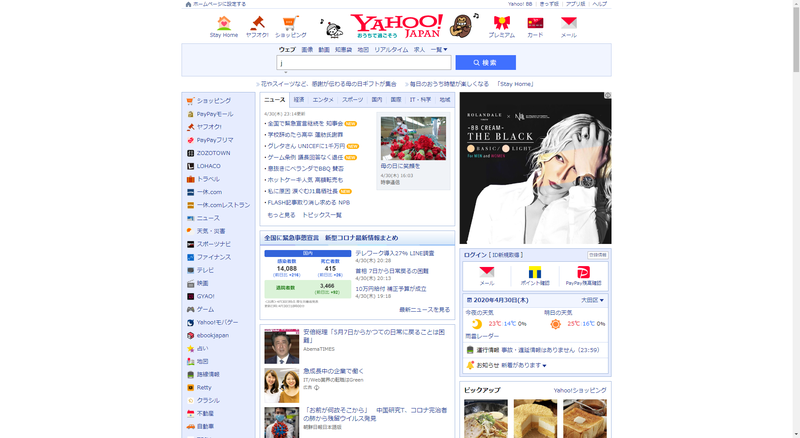Open the red roses news thumbnail

413,138
